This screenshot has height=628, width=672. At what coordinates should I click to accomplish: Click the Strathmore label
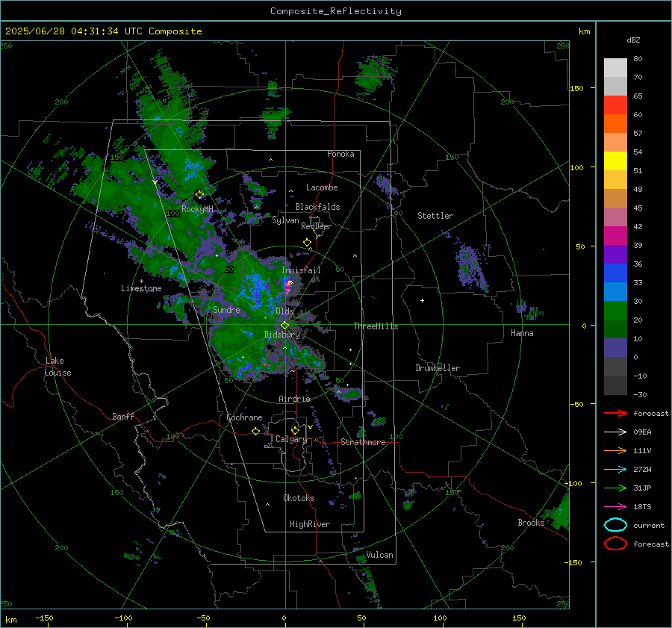click(x=363, y=442)
